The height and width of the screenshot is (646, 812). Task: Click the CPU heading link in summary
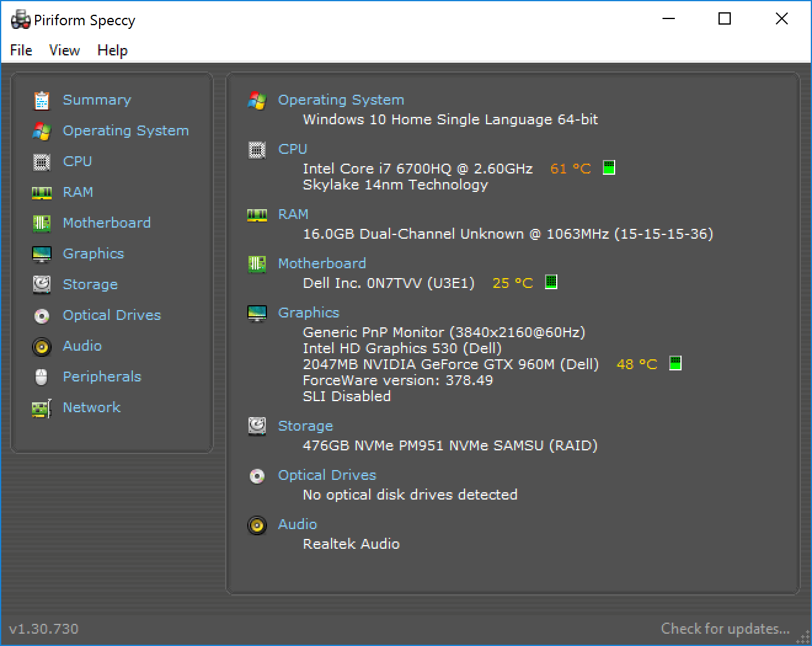(292, 149)
